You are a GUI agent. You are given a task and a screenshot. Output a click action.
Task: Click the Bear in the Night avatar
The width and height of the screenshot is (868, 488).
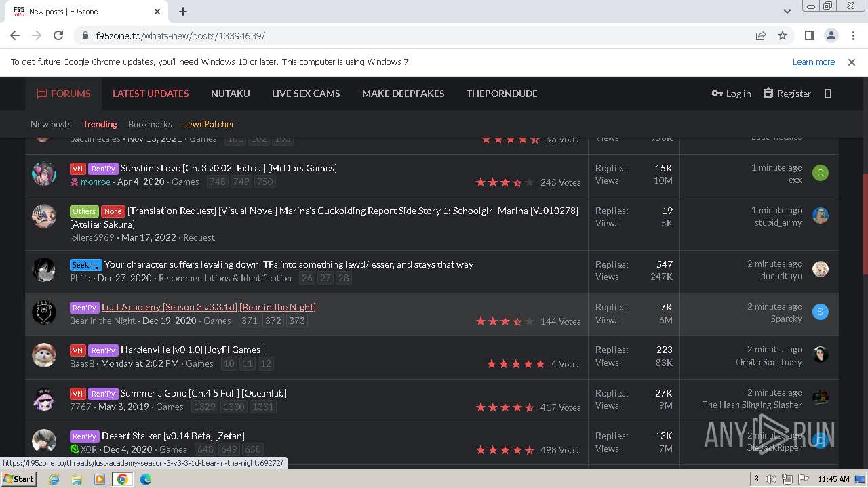(x=44, y=312)
